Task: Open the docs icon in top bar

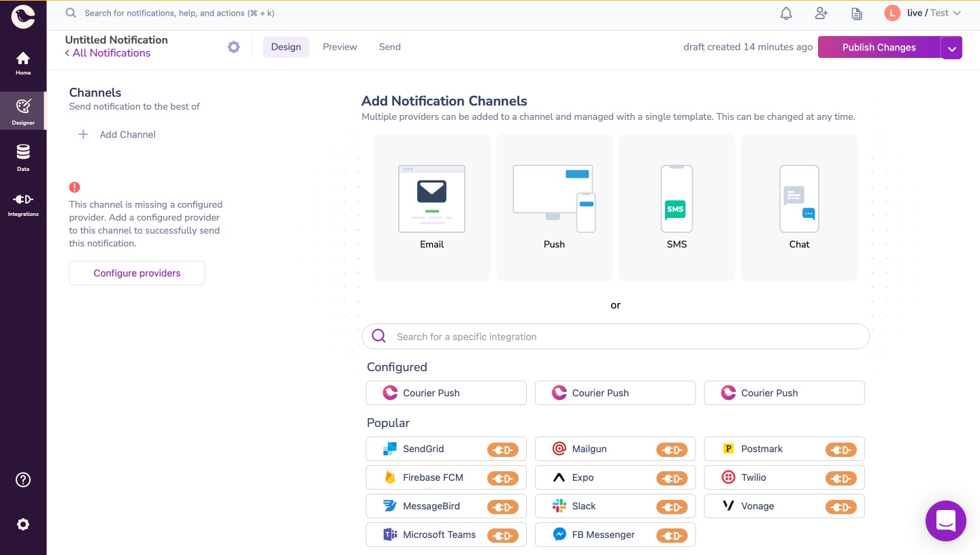Action: pos(857,13)
